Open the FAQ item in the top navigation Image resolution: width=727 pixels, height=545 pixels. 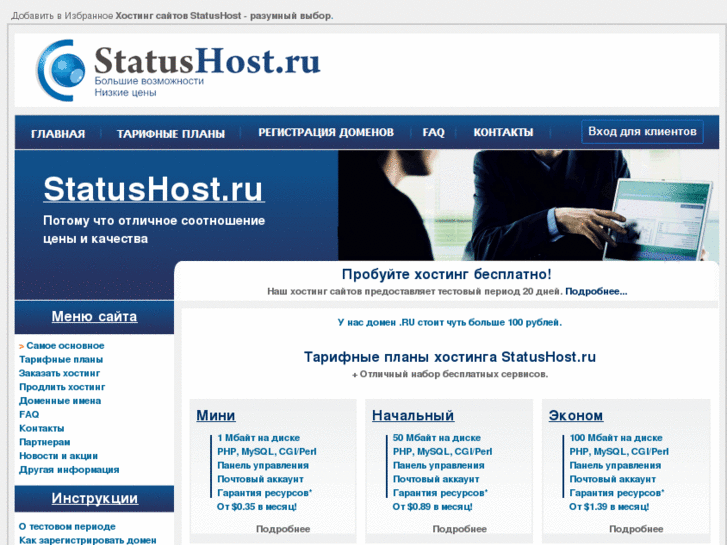pos(434,133)
